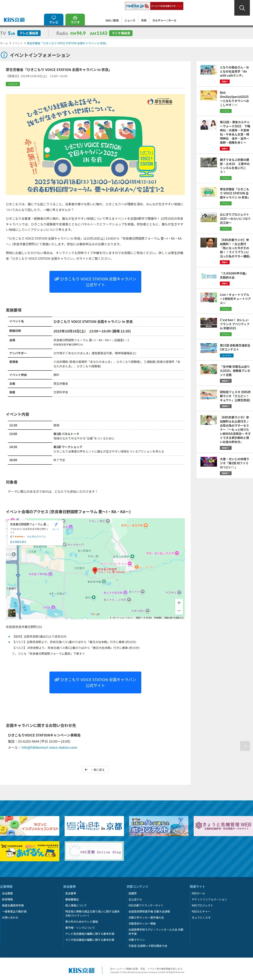This screenshot has height=980, width=253.
Task: Open the SNS / 配信 menu
Action: click(x=112, y=20)
